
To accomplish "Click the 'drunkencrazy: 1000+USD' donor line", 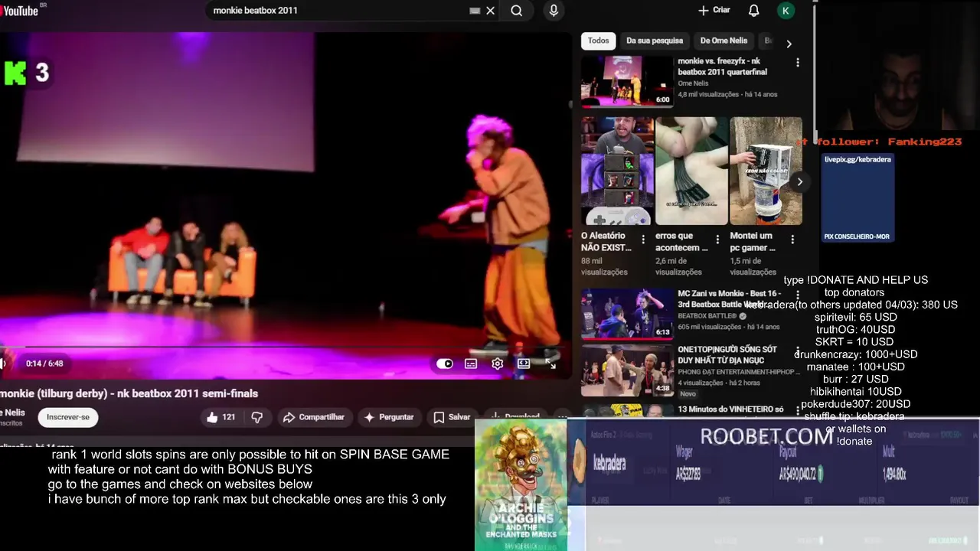I will [855, 354].
